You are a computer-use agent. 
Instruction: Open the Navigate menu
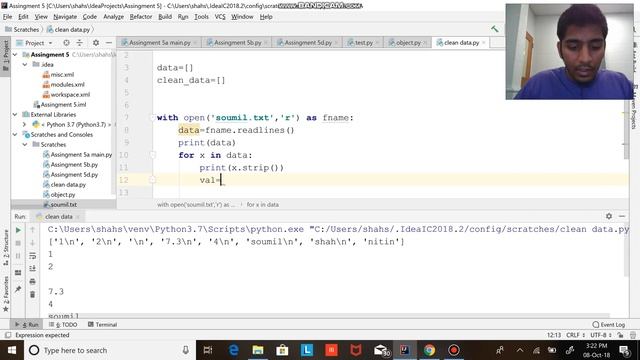[x=65, y=17]
